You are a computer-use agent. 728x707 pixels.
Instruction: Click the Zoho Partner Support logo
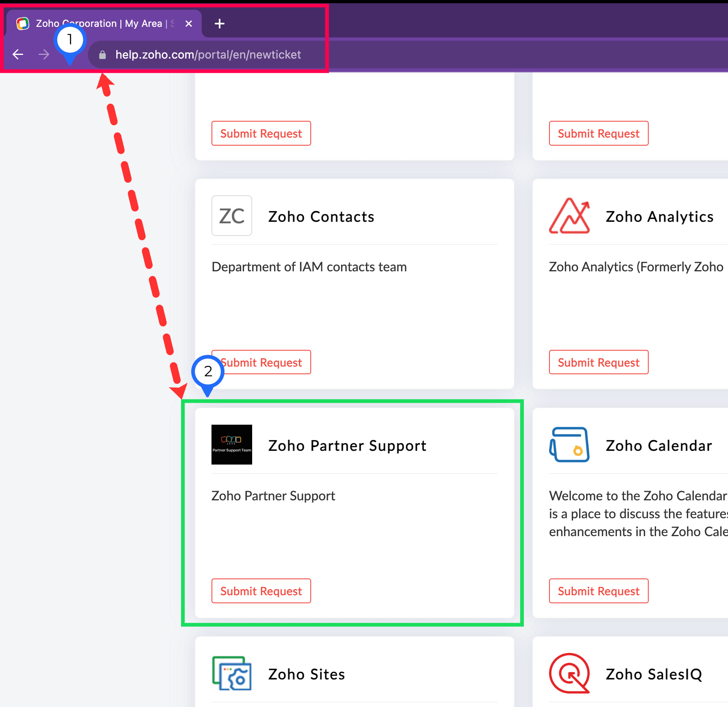(232, 445)
